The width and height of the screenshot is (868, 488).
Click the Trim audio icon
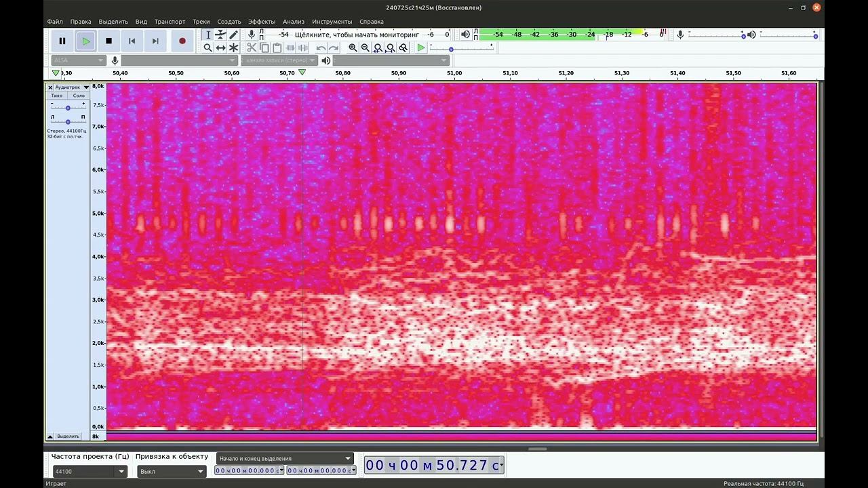(x=290, y=47)
